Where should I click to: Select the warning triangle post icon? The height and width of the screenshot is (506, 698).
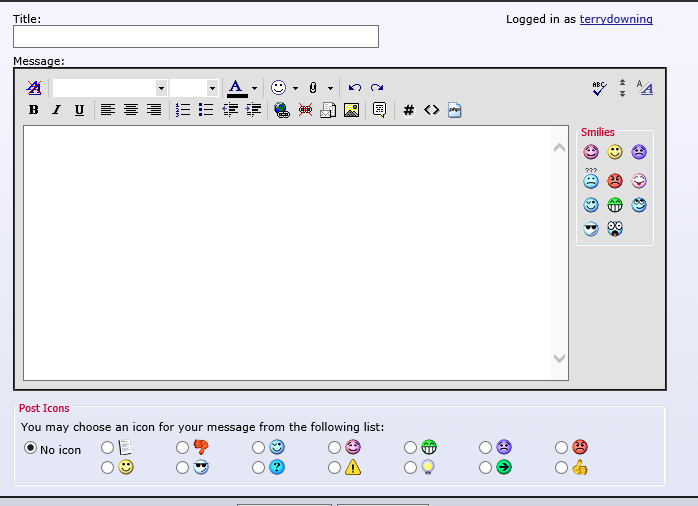tap(334, 467)
